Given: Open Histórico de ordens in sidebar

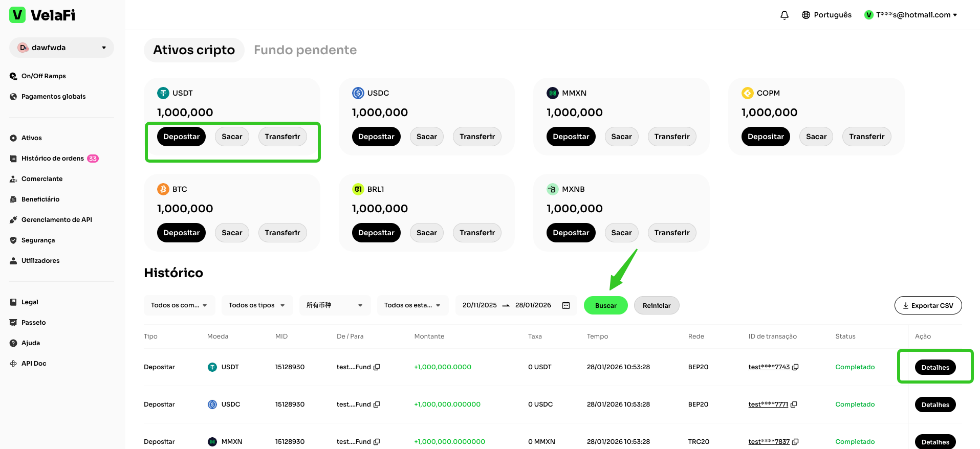Looking at the screenshot, I should tap(52, 159).
